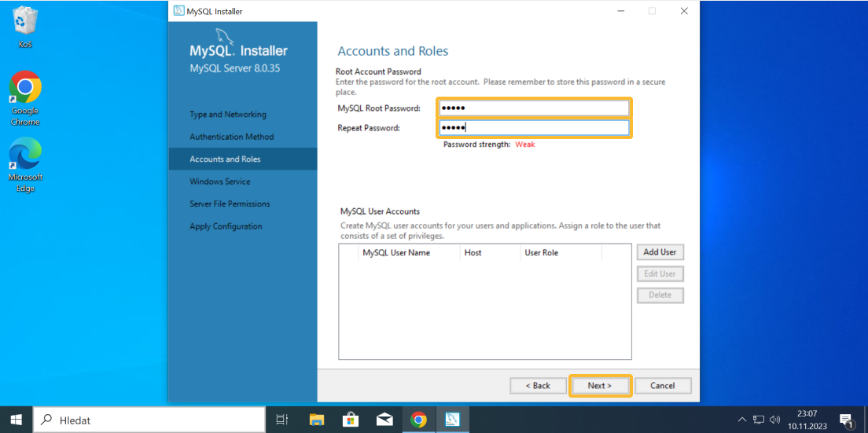Open File Explorer from the taskbar
868x433 pixels.
[316, 420]
